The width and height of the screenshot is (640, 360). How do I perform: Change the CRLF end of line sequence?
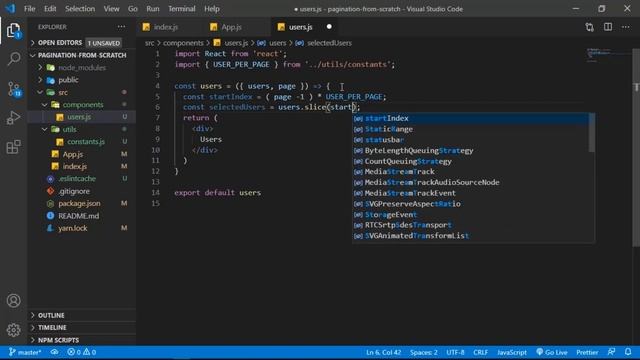480,352
